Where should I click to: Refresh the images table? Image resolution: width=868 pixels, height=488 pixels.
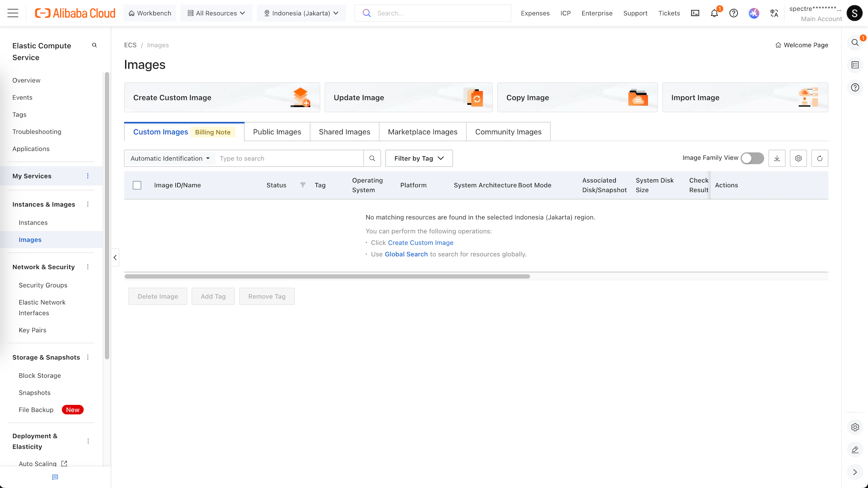tap(820, 158)
